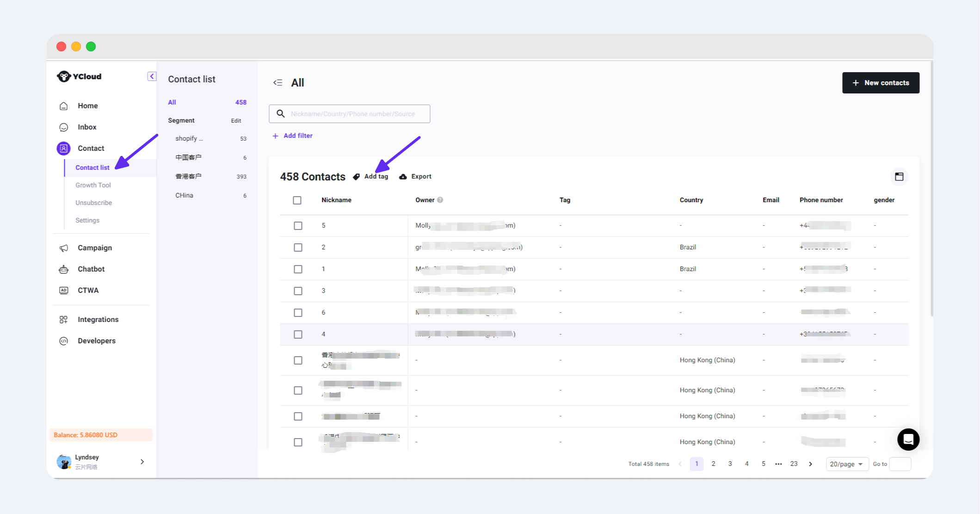Screen dimensions: 980x514
Task: Collapse sidebar with arrow icon beside YCloud
Action: pyautogui.click(x=152, y=76)
